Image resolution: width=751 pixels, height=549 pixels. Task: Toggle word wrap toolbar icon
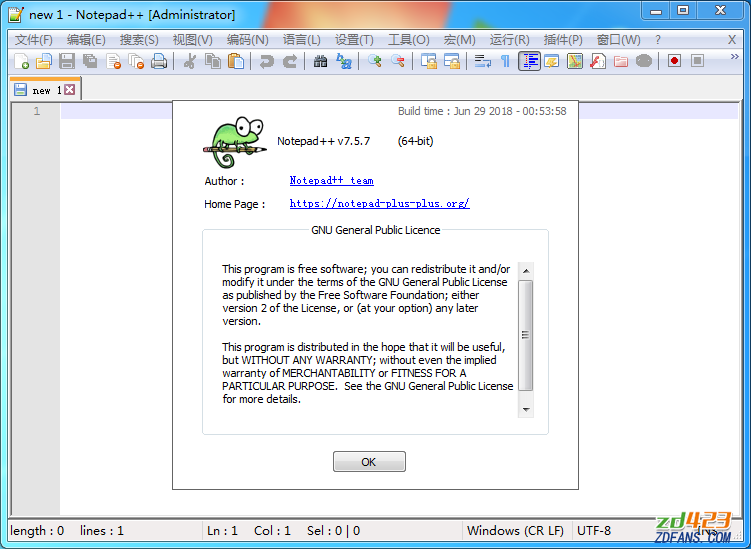[482, 61]
